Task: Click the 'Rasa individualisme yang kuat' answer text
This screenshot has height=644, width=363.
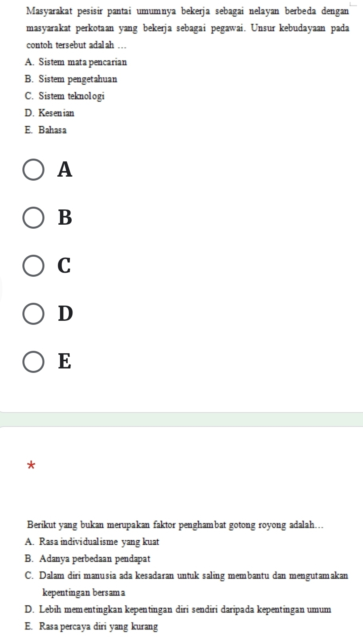Action: pyautogui.click(x=99, y=542)
